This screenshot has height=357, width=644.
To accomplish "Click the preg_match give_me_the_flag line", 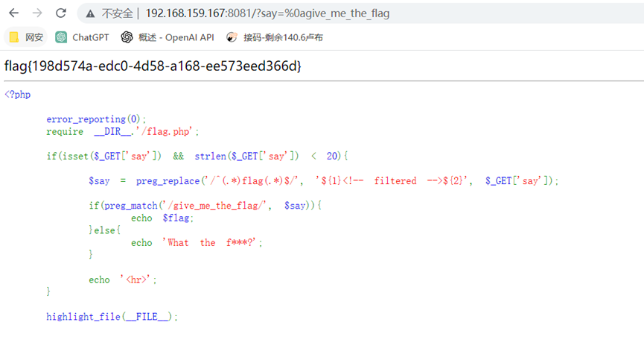I will (x=205, y=206).
